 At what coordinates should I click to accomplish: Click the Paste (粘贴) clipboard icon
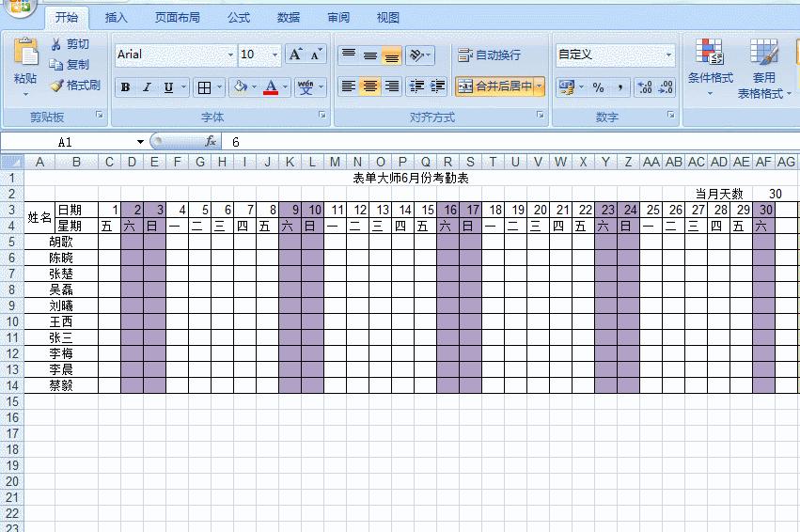pyautogui.click(x=25, y=53)
